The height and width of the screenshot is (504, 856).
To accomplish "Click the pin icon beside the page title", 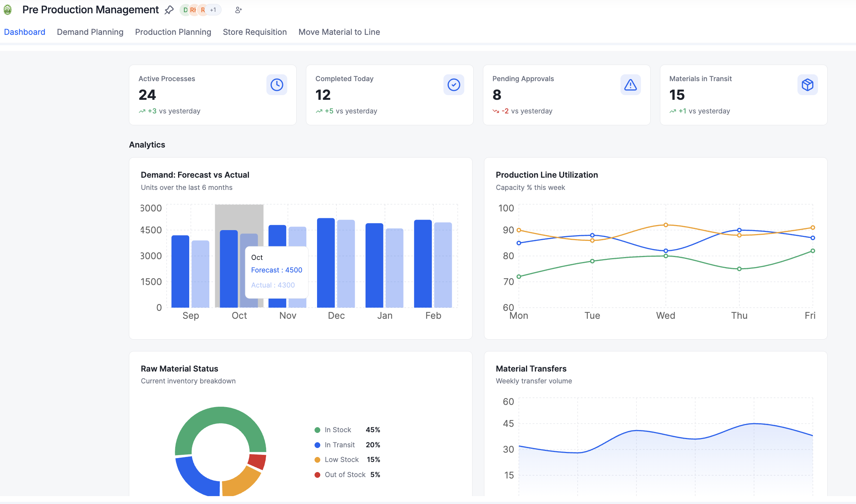I will [169, 10].
